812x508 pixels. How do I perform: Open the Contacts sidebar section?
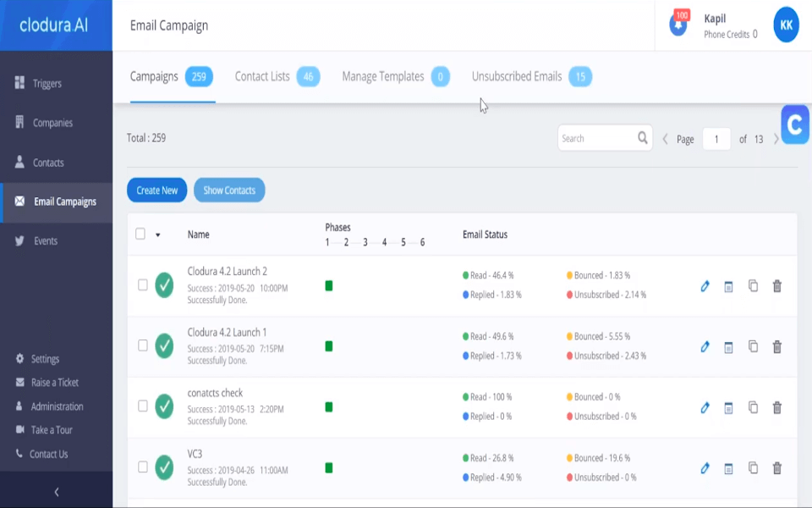[40, 163]
